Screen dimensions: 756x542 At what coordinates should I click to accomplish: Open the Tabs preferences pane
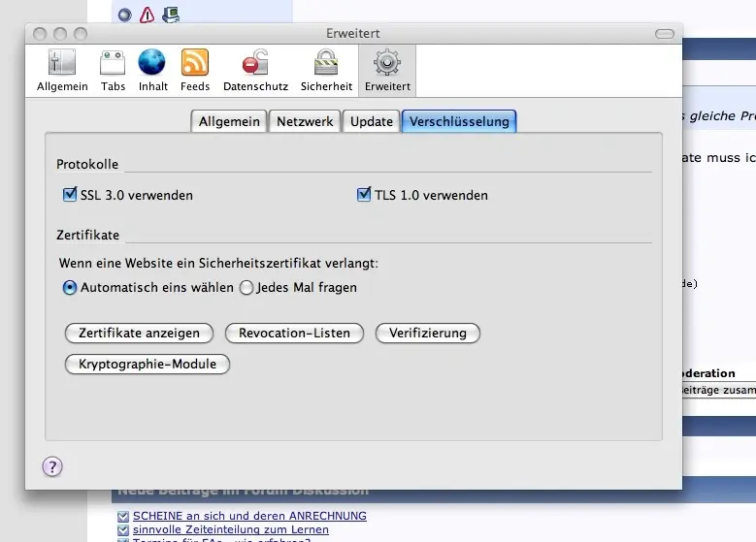[x=113, y=71]
